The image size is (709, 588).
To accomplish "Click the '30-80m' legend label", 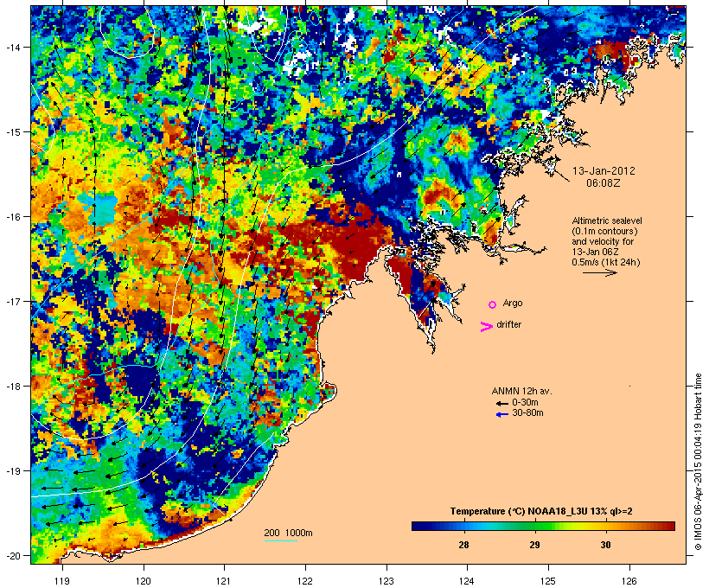I will pyautogui.click(x=527, y=413).
